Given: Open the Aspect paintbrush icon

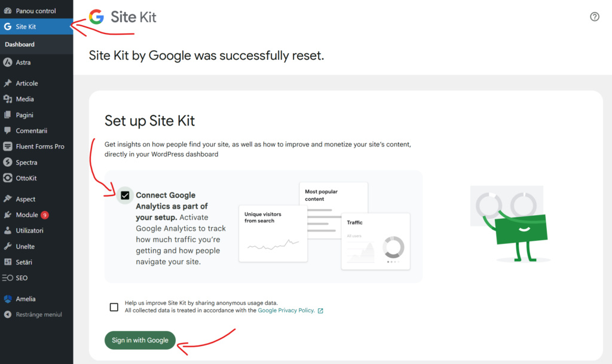Looking at the screenshot, I should pos(7,198).
